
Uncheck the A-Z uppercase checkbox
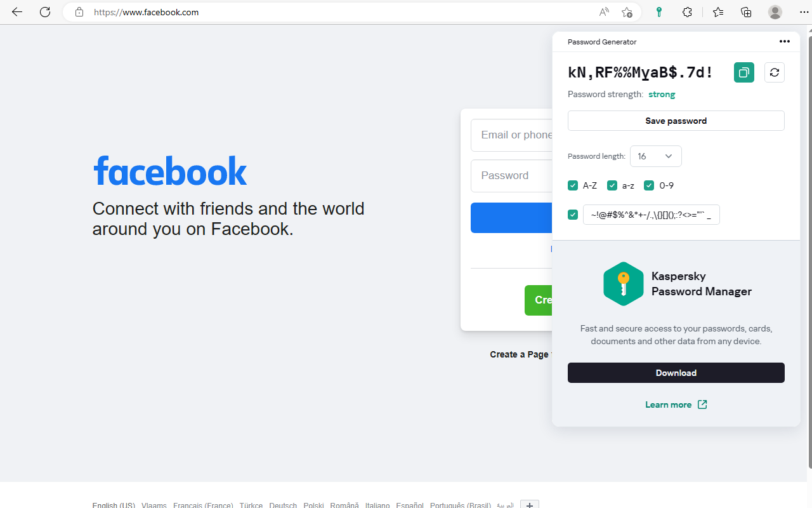coord(573,185)
